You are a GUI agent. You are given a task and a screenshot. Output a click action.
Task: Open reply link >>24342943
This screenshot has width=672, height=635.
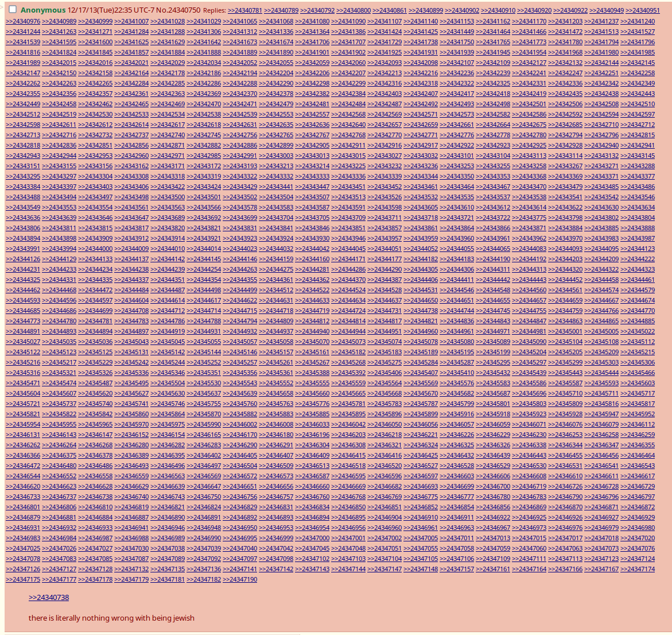[x=23, y=155]
